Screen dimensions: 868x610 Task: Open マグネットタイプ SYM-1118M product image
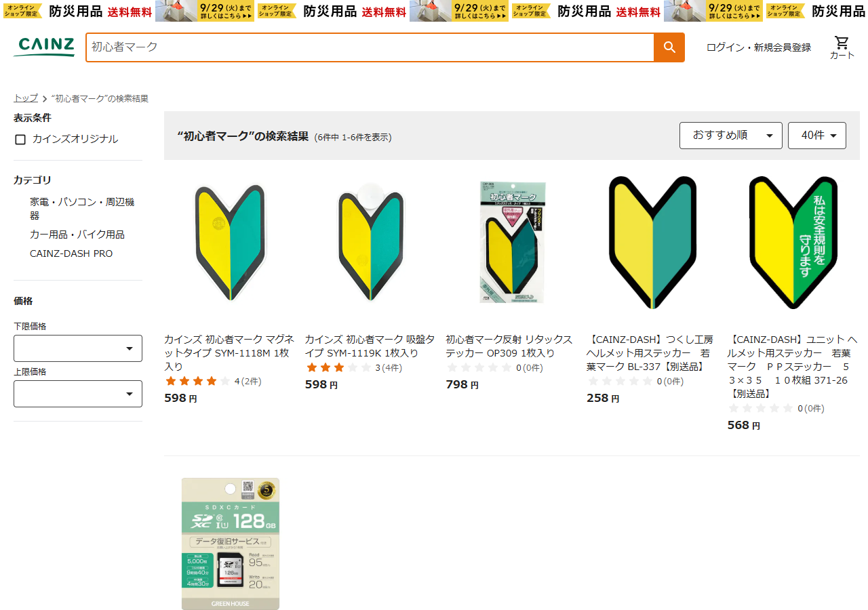231,243
